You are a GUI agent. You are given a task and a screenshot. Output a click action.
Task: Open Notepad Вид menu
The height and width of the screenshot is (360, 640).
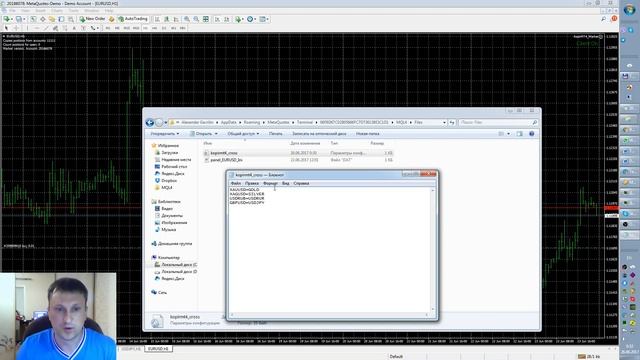pyautogui.click(x=286, y=183)
